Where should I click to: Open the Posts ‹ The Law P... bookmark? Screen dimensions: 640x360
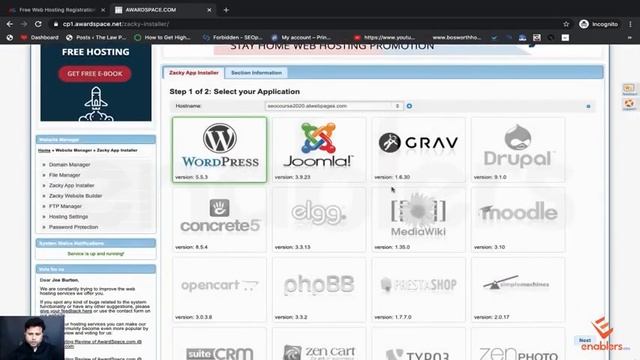click(96, 38)
